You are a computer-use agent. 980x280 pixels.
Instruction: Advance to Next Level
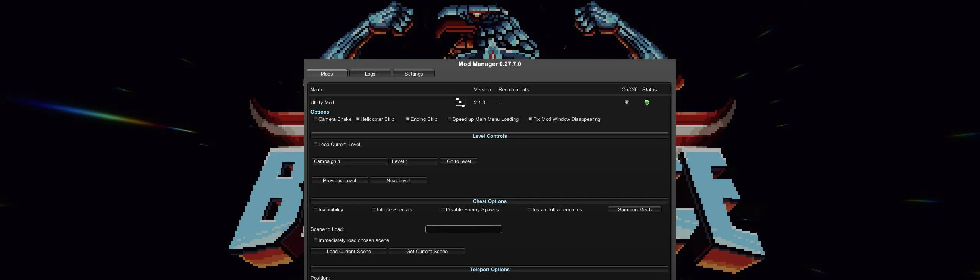398,180
